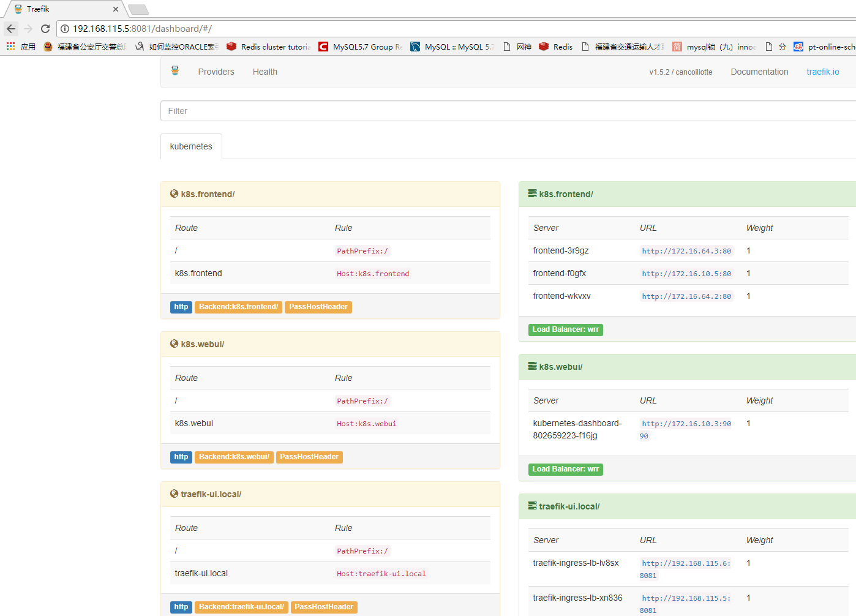Click the Træfik browser tab
This screenshot has width=856, height=616.
[64, 9]
